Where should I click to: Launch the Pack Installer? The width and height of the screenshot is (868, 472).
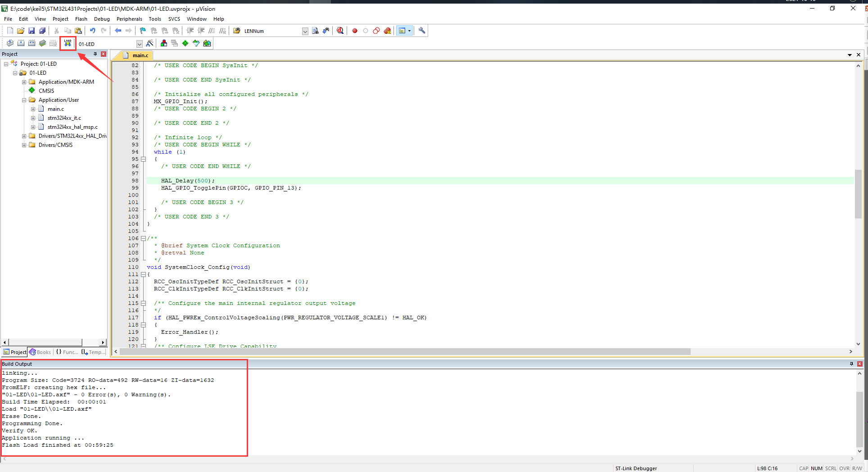(207, 43)
